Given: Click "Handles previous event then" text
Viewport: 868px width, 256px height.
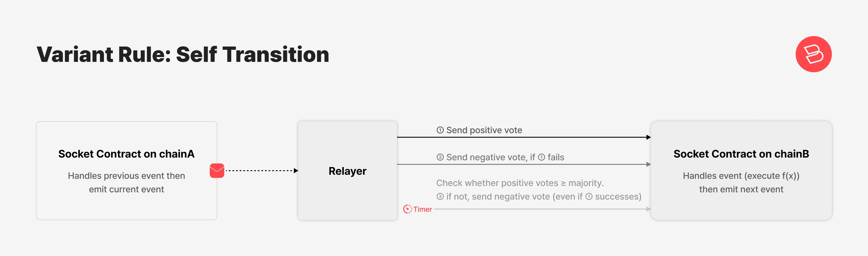Looking at the screenshot, I should click(x=126, y=176).
